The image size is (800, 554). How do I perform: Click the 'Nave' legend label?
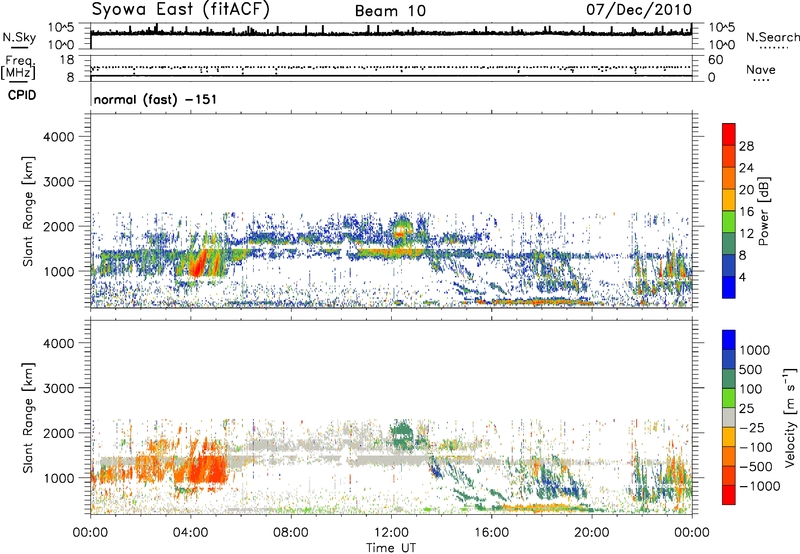[x=761, y=69]
